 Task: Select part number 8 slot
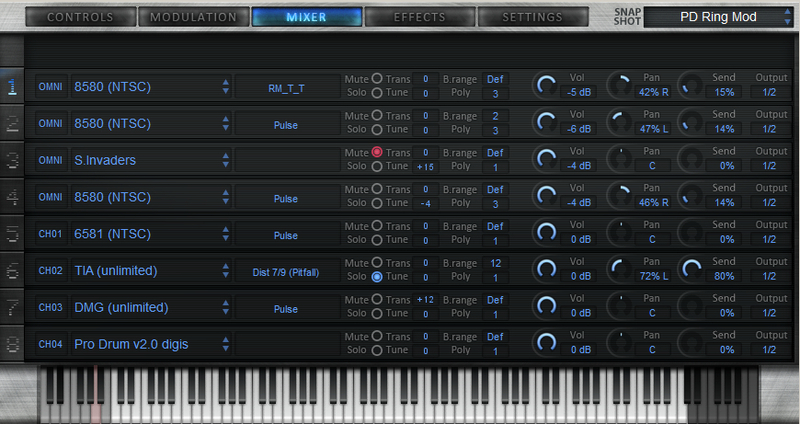tap(12, 344)
